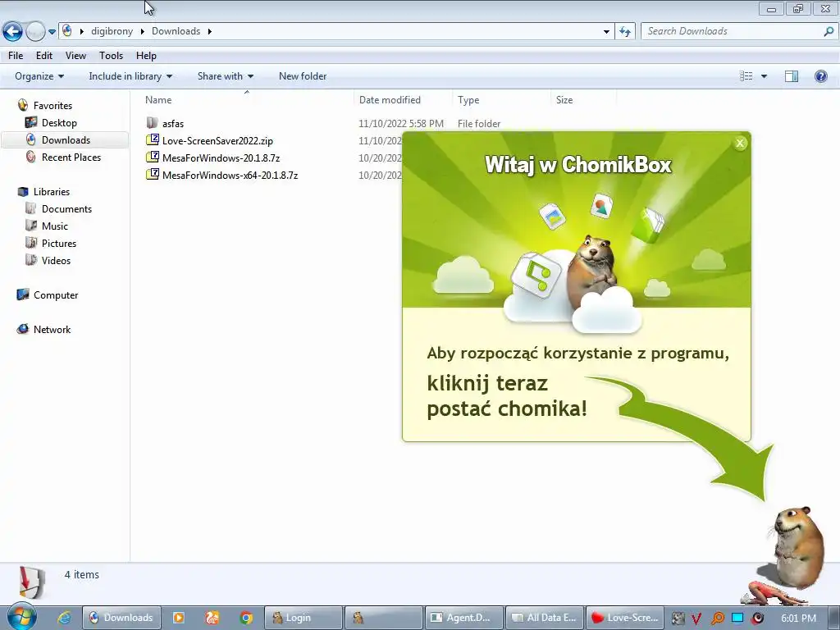Expand the arrow after Downloads breadcrumb

209,31
